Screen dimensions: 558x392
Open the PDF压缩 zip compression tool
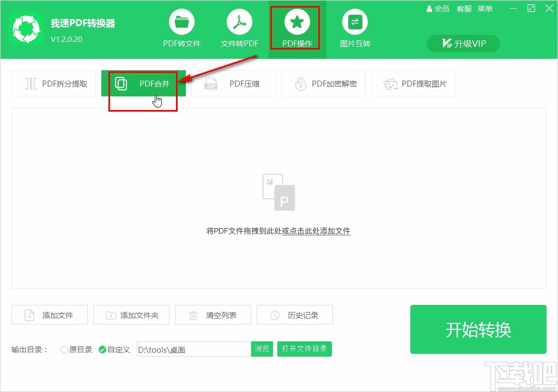(x=233, y=83)
